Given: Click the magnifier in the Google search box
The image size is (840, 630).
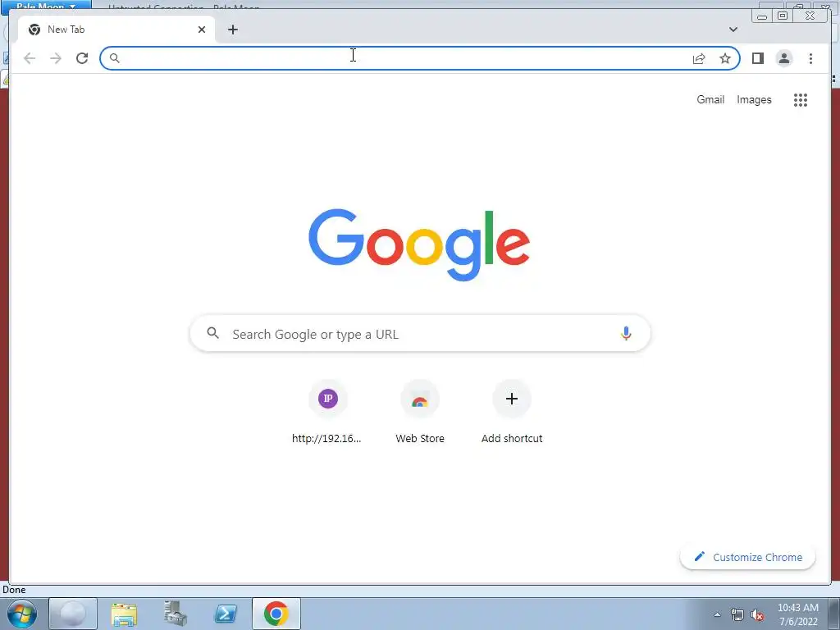Looking at the screenshot, I should click(212, 333).
